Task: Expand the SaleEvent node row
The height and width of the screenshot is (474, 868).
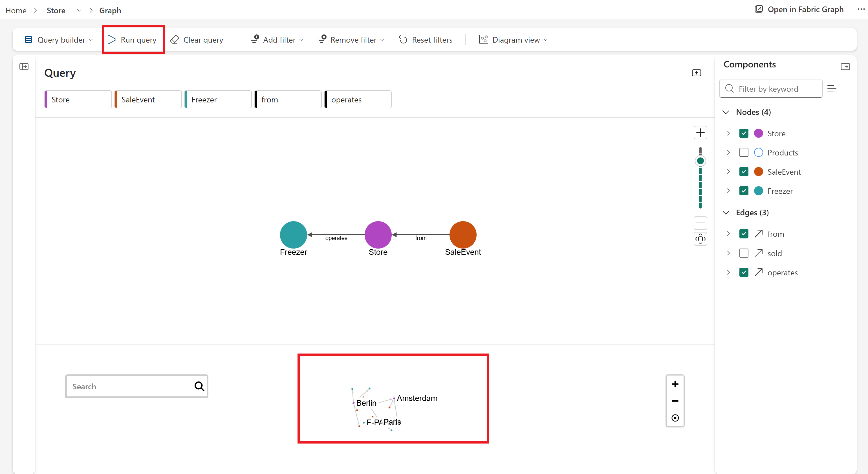Action: 728,172
